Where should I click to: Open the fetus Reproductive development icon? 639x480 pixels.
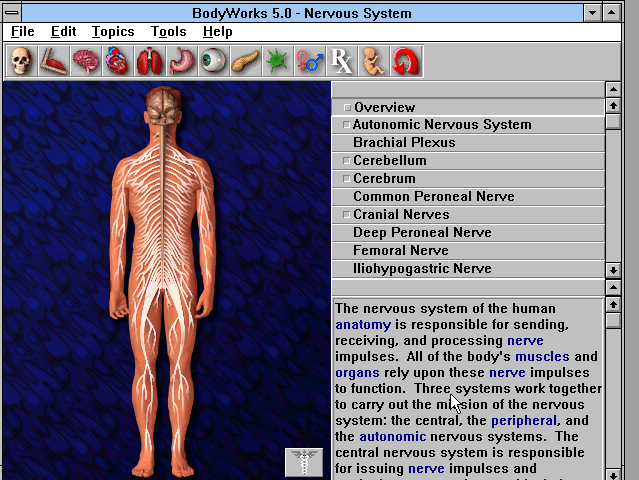(x=373, y=62)
